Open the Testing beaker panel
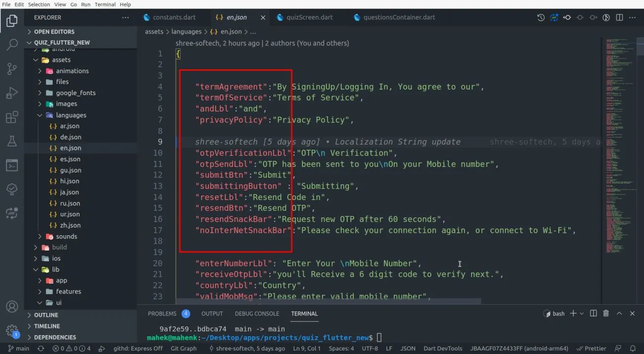 point(11,141)
